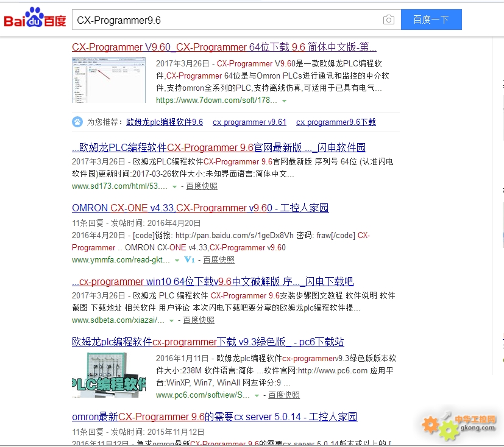This screenshot has height=447, width=504.
Task: Open 百度快照 for pc6.com result
Action: click(284, 395)
